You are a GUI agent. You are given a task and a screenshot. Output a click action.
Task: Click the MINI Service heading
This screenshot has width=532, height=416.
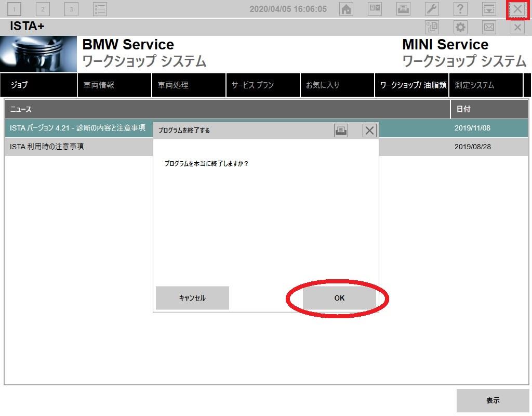point(445,45)
